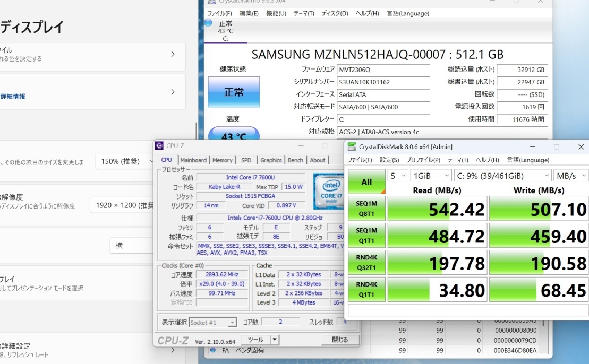Run the RND4K Q1T1 test button
This screenshot has height=364, width=589.
tap(366, 290)
